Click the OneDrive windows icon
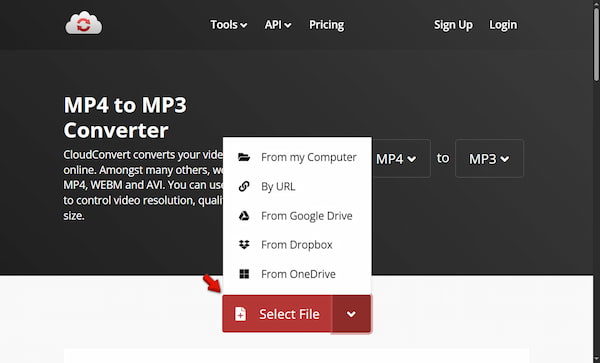The width and height of the screenshot is (600, 363). [244, 274]
